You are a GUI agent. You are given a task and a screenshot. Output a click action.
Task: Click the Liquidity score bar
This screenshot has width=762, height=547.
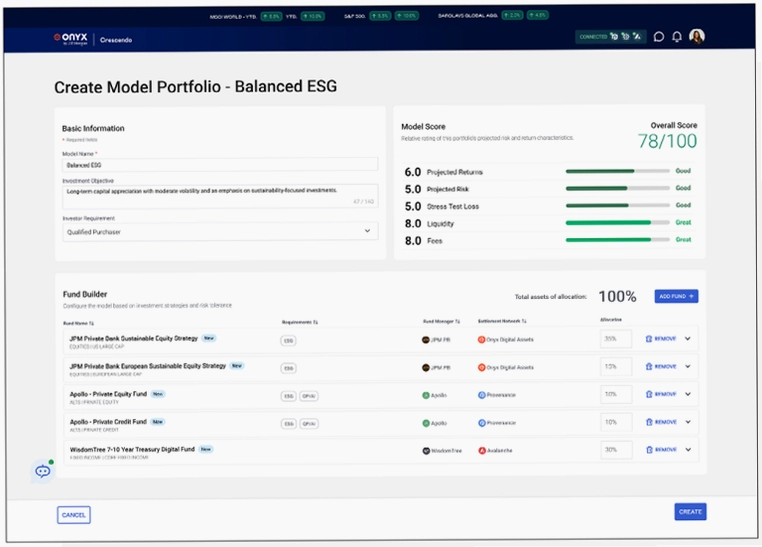(x=618, y=222)
